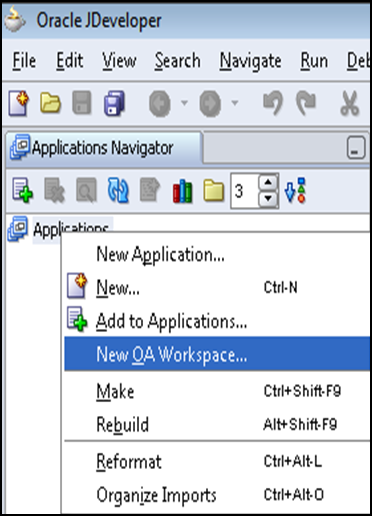The width and height of the screenshot is (372, 516).
Task: Click the folder level field showing 3
Action: [x=244, y=191]
